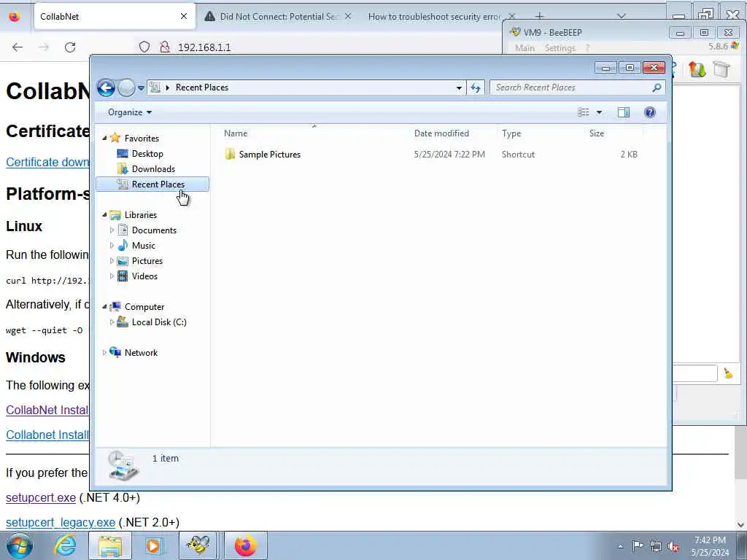The width and height of the screenshot is (747, 560).
Task: Open the view options dropdown arrow
Action: (x=600, y=112)
